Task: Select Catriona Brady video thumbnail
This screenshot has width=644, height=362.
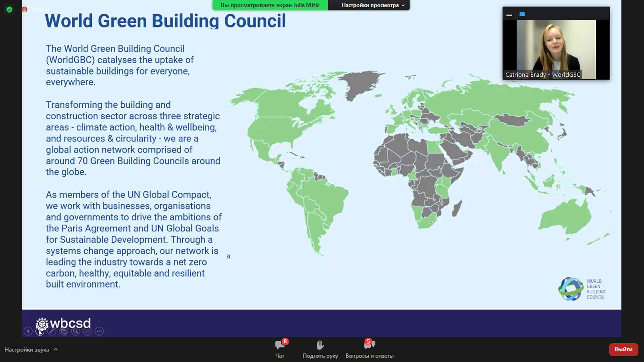Action: [556, 43]
